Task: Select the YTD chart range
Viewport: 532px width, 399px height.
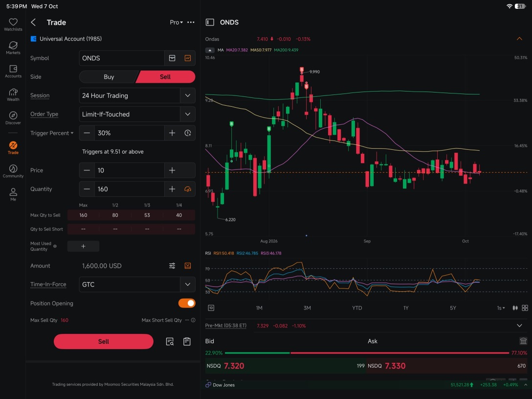Action: click(357, 308)
